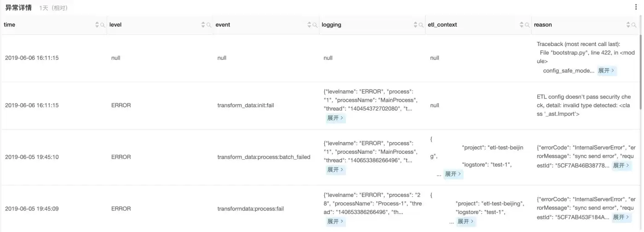Expand logging for transform_data:init:fail row
This screenshot has width=644, height=232.
(x=335, y=118)
